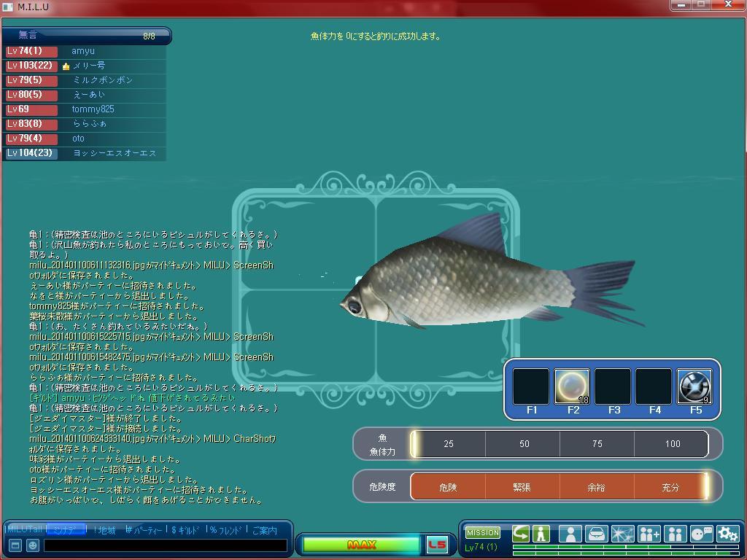Open the emoticon smiley picker
Screen dimensions: 747x560
click(33, 545)
